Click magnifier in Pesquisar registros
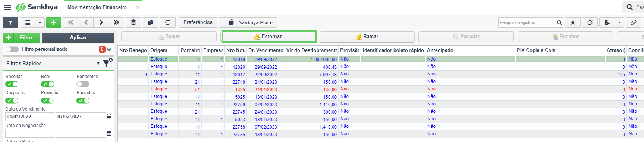644x142 pixels. 559,22
